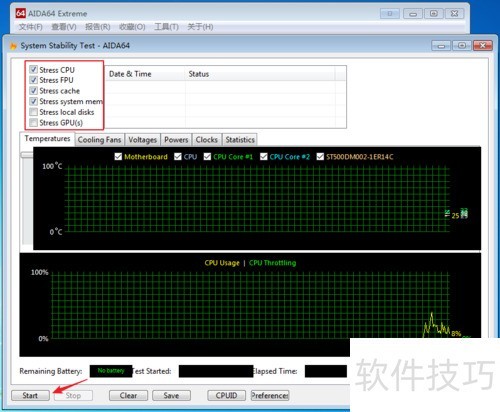This screenshot has height=412, width=500.
Task: Open the 报告(R) menu in AIDA64 Extreme
Action: 98,27
